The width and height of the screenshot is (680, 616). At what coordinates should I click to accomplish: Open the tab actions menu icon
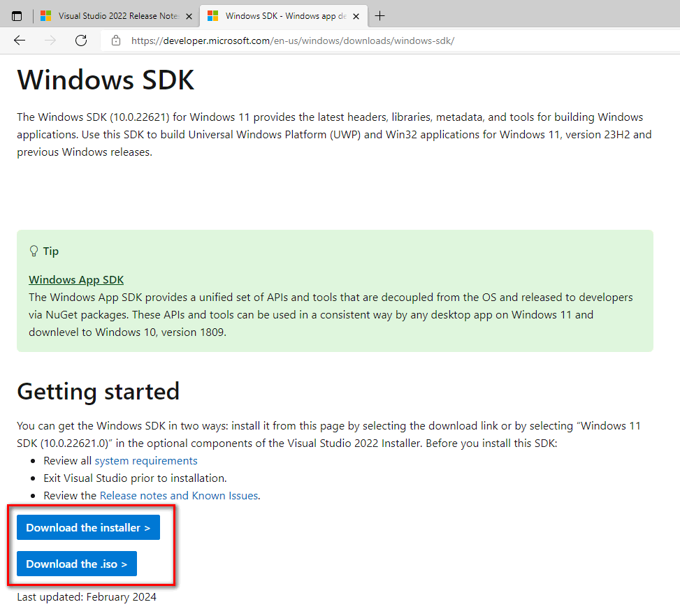click(17, 17)
